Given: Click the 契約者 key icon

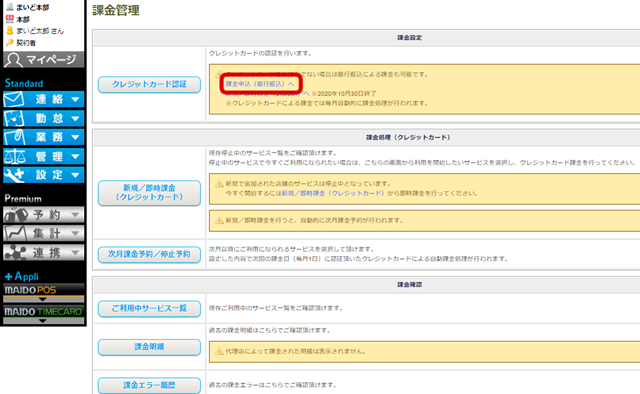Looking at the screenshot, I should tap(10, 42).
